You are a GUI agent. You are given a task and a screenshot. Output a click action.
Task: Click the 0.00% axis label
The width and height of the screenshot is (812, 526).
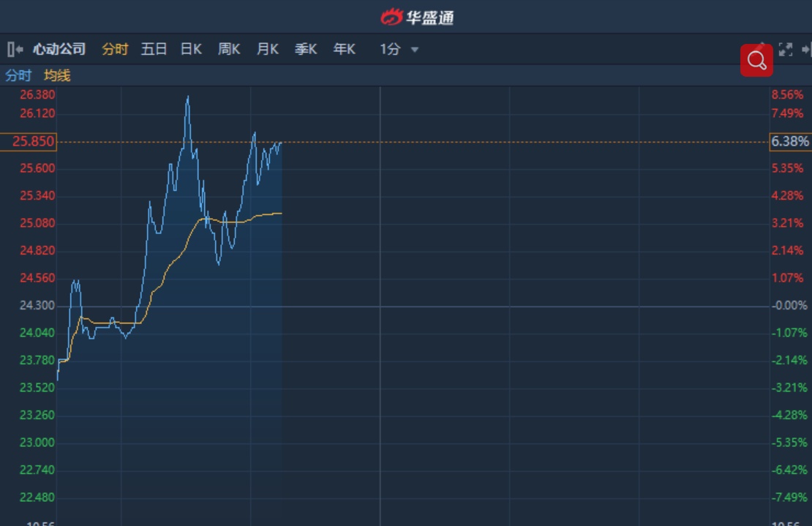(x=790, y=306)
